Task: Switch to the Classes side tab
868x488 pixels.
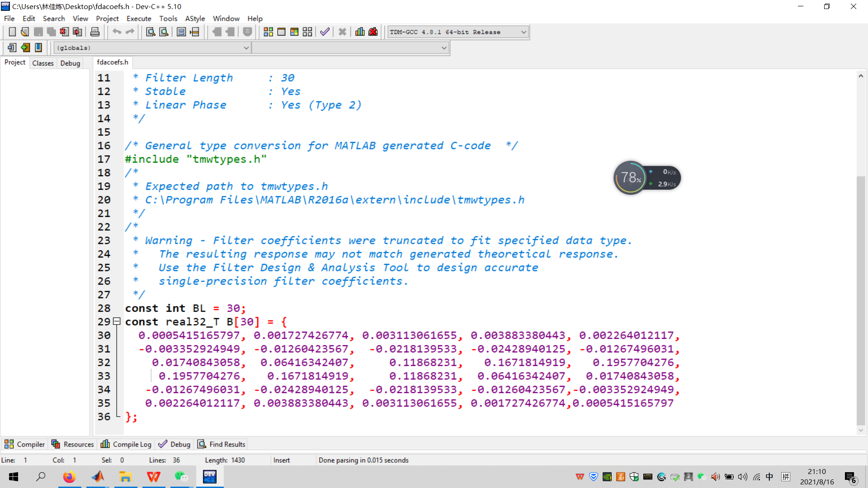Action: tap(43, 63)
